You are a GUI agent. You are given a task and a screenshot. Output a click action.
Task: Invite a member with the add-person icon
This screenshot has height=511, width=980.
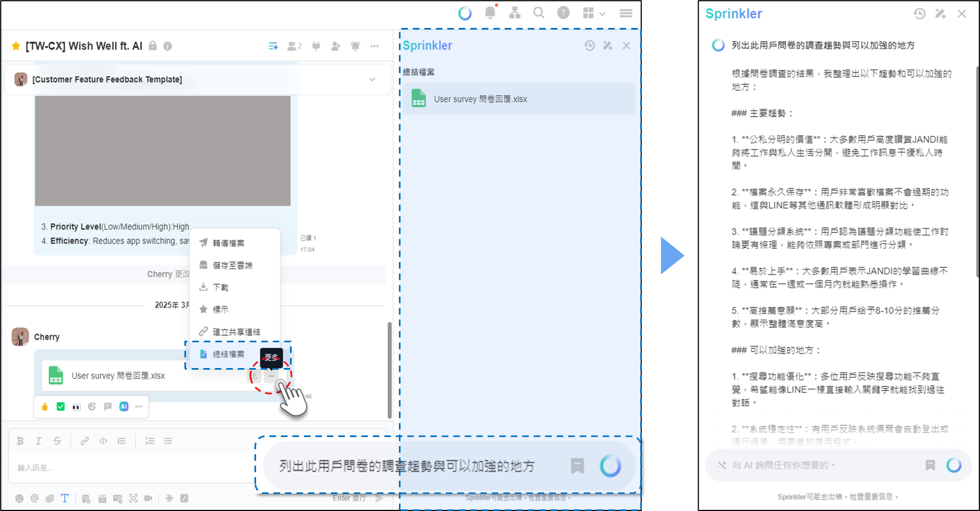335,47
